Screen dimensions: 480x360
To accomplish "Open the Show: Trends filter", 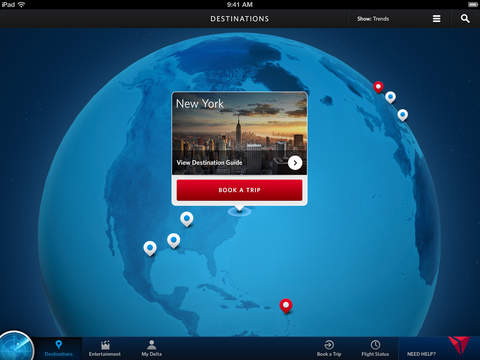I will point(373,19).
